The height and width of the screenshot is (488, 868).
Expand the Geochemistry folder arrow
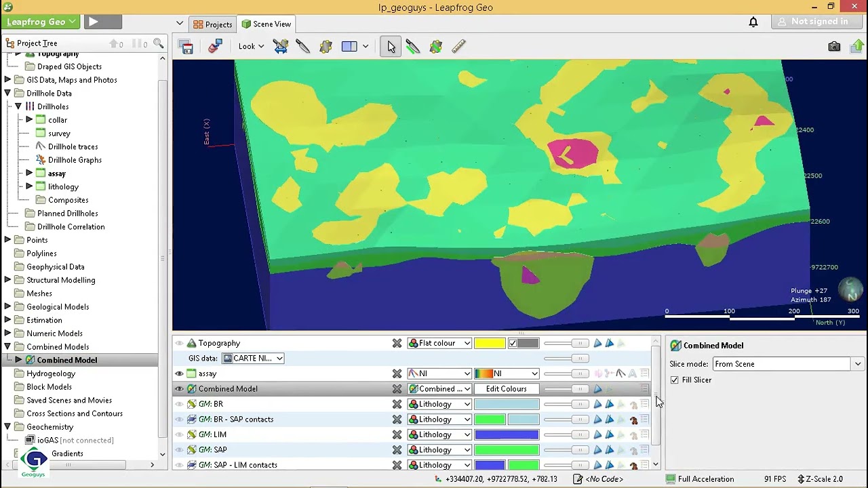pos(7,427)
